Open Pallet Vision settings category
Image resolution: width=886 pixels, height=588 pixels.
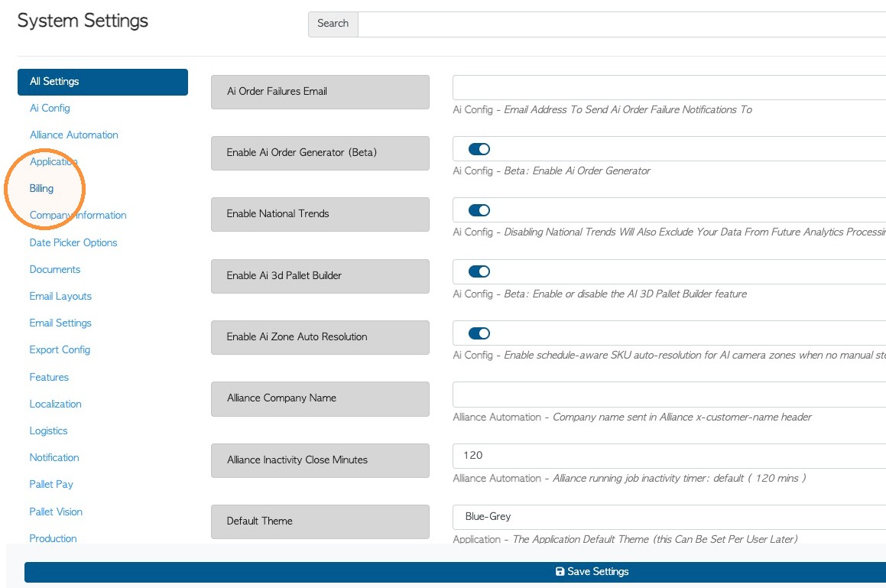(x=56, y=512)
